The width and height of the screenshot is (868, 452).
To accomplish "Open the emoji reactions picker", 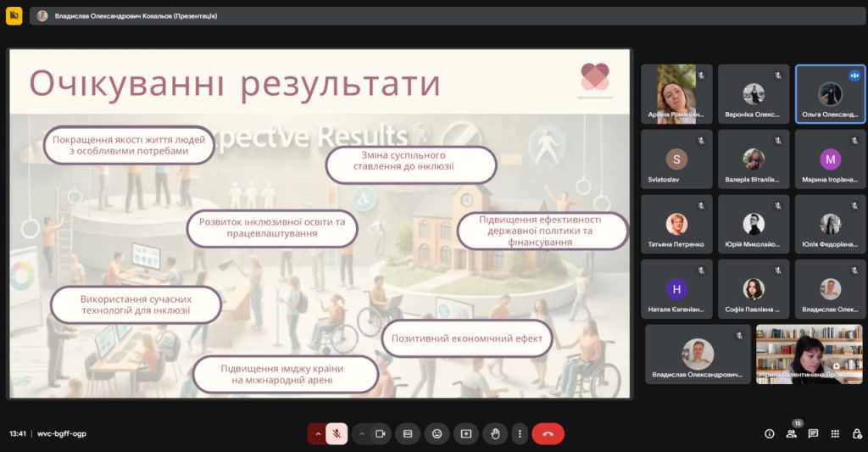I will 437,433.
